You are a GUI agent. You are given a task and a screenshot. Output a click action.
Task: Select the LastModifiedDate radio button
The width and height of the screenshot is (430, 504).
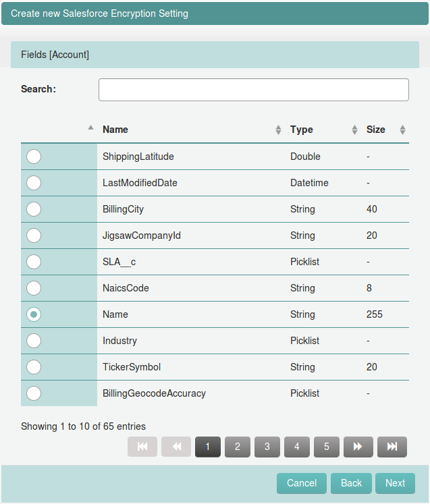34,183
